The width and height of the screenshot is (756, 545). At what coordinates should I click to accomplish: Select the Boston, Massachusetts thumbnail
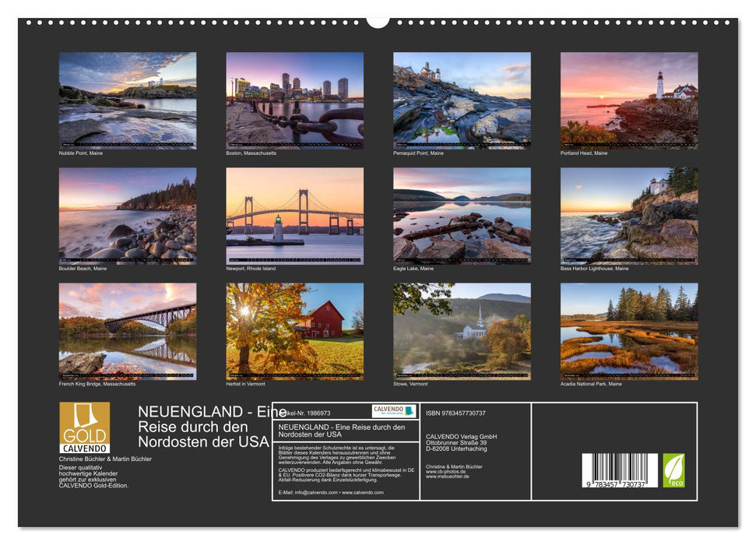click(x=294, y=101)
